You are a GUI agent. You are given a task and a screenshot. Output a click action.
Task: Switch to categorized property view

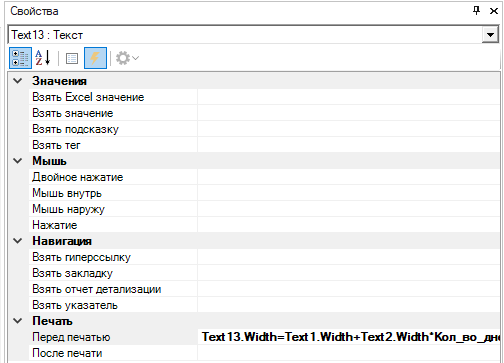pyautogui.click(x=20, y=58)
